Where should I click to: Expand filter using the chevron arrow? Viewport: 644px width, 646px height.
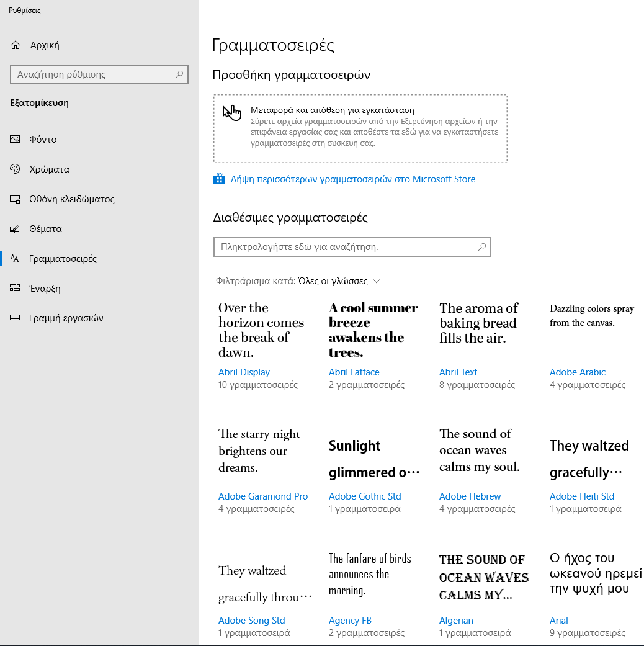click(x=376, y=281)
